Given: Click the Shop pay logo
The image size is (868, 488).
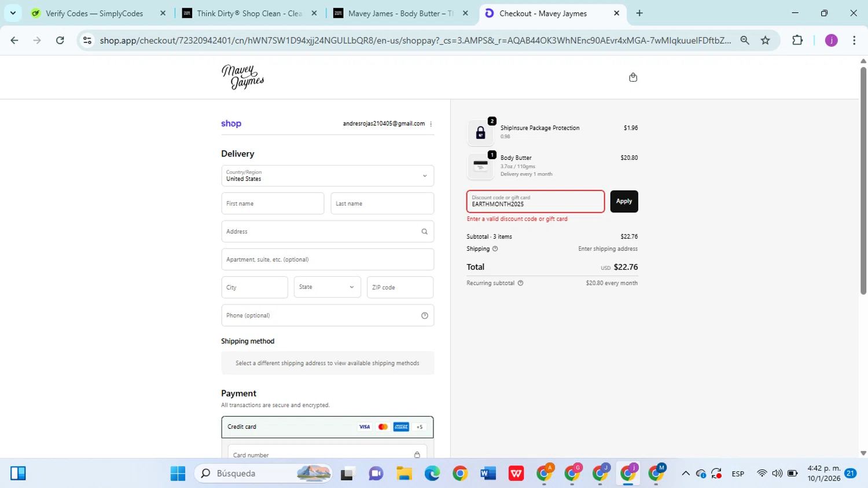Looking at the screenshot, I should point(231,123).
